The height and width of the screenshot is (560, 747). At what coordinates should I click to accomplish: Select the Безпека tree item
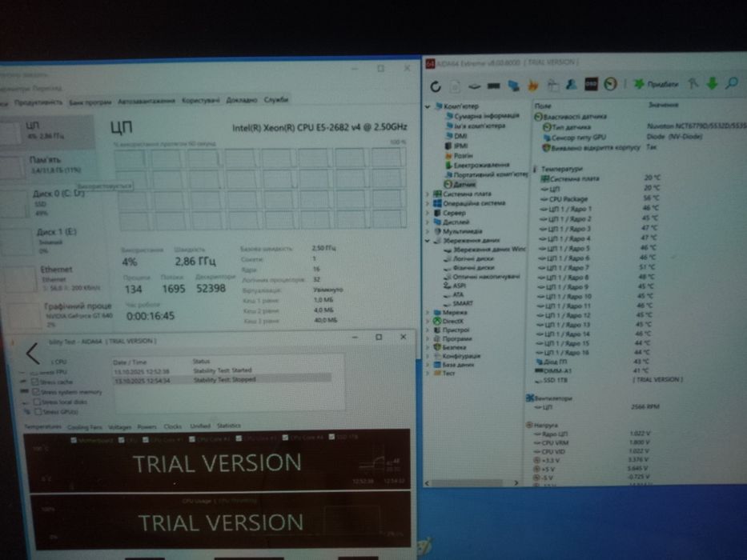[x=450, y=347]
